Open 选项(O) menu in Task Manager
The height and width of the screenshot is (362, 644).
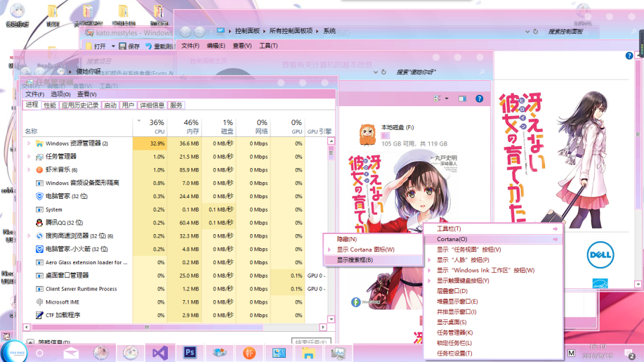pos(60,94)
